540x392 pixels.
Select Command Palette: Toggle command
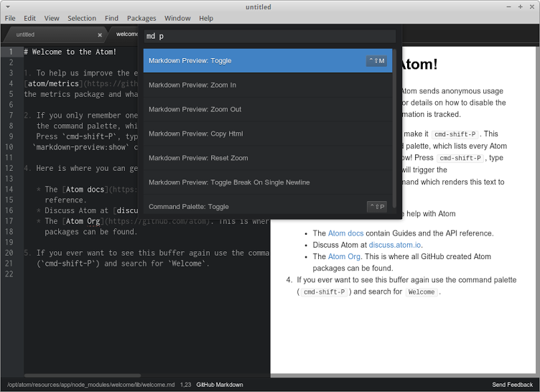[268, 206]
